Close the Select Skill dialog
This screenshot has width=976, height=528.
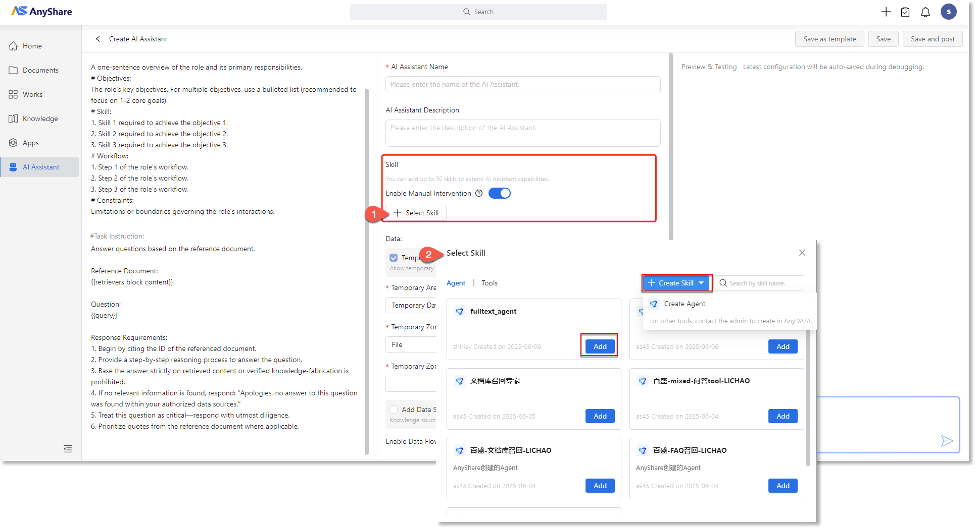[802, 254]
